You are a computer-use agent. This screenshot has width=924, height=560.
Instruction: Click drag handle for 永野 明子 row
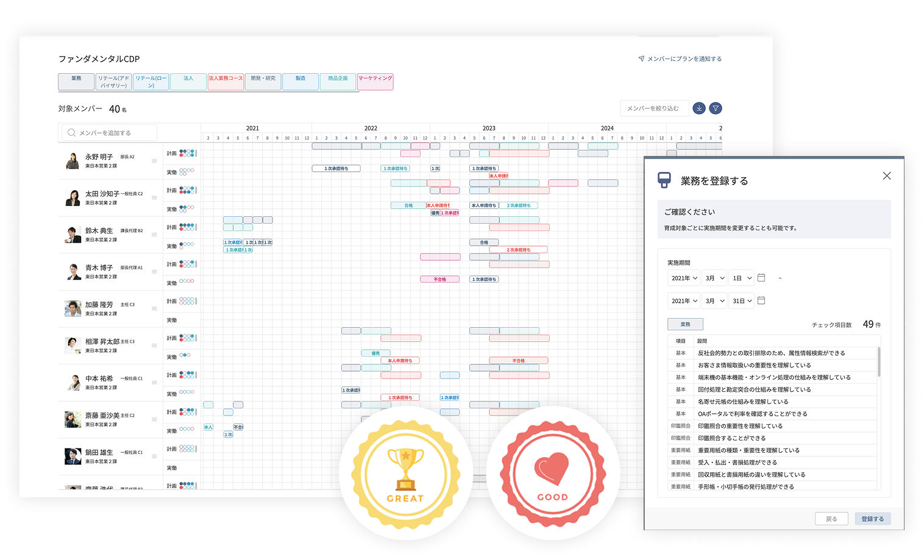pos(154,161)
